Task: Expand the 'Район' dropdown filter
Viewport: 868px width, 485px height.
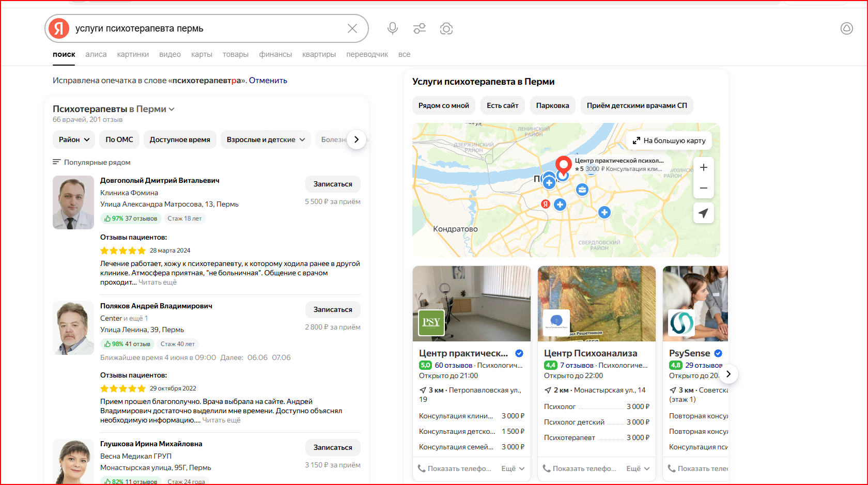Action: coord(74,139)
